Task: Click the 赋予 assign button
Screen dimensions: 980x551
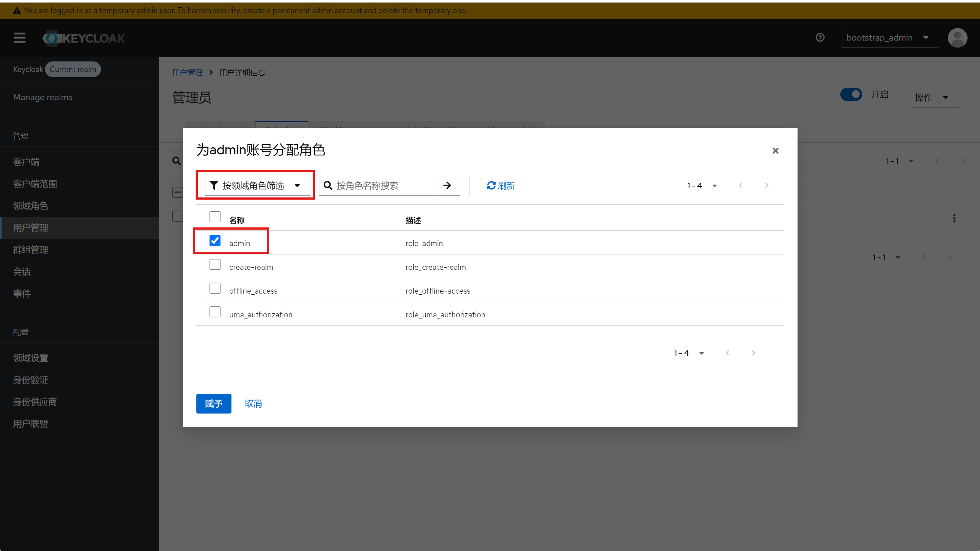Action: (x=214, y=403)
